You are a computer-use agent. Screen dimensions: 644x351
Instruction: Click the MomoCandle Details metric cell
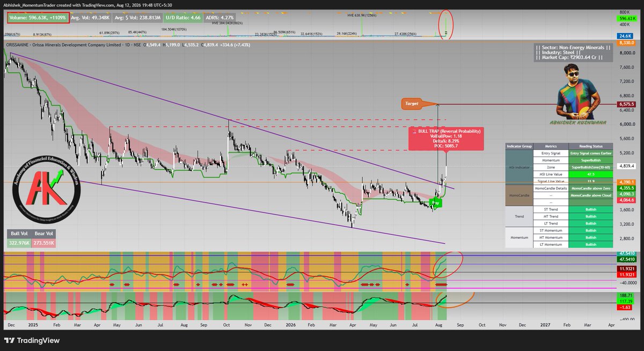[550, 188]
